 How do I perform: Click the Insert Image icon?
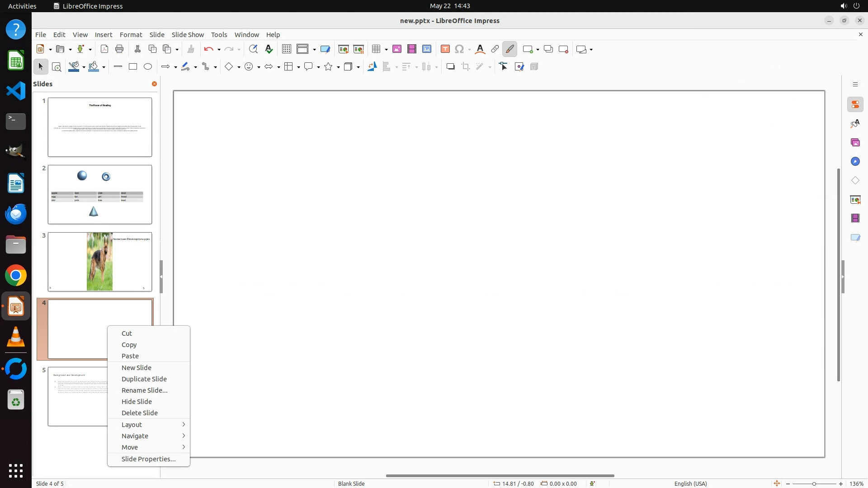pos(397,49)
